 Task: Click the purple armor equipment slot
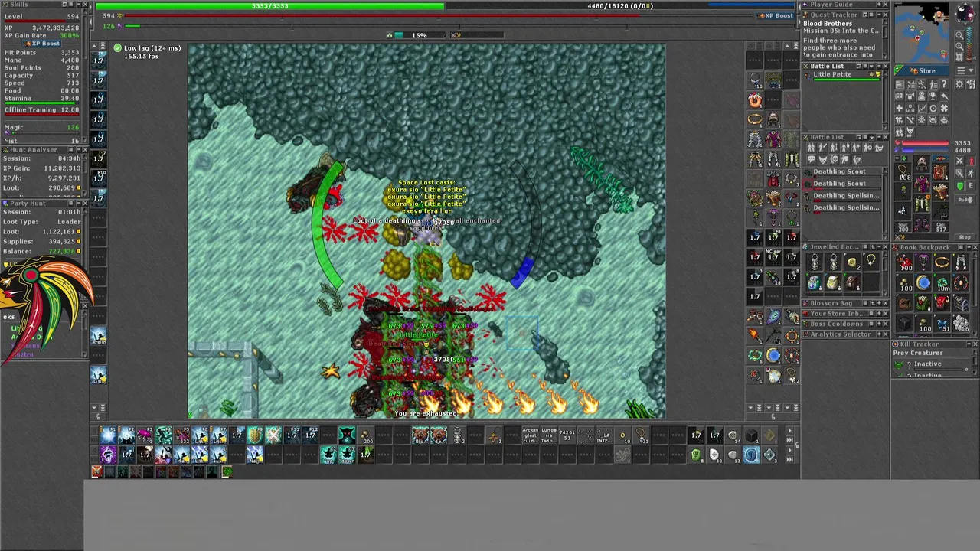(x=922, y=183)
